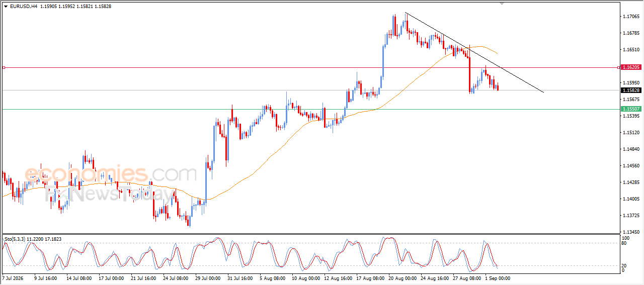Screen dimensions: 644x285
Task: Click the 1.16510 price axis value
Action: coord(631,50)
